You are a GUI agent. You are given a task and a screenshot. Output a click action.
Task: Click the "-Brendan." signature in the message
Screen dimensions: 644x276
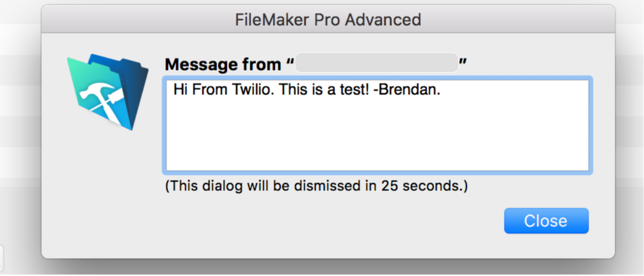pos(407,89)
